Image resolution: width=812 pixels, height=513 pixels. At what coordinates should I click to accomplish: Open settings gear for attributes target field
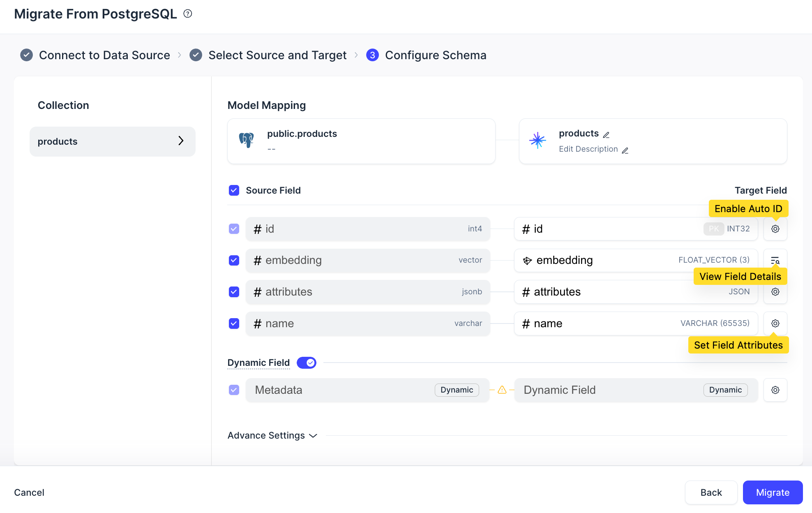coord(775,292)
